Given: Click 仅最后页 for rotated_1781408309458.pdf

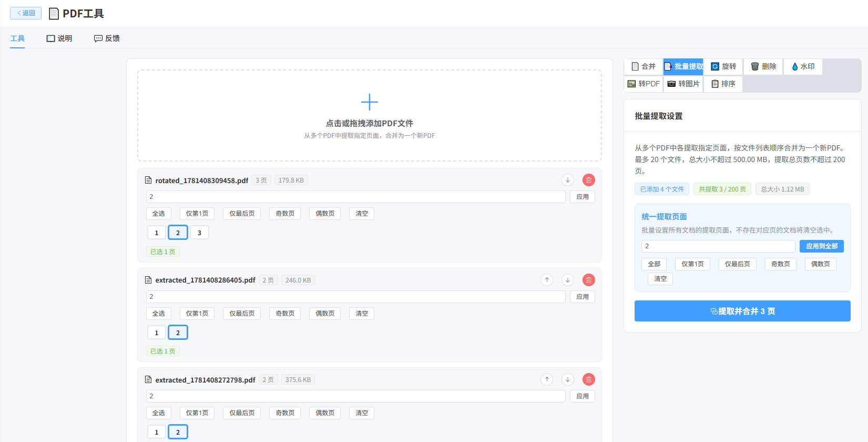Looking at the screenshot, I should pos(242,214).
